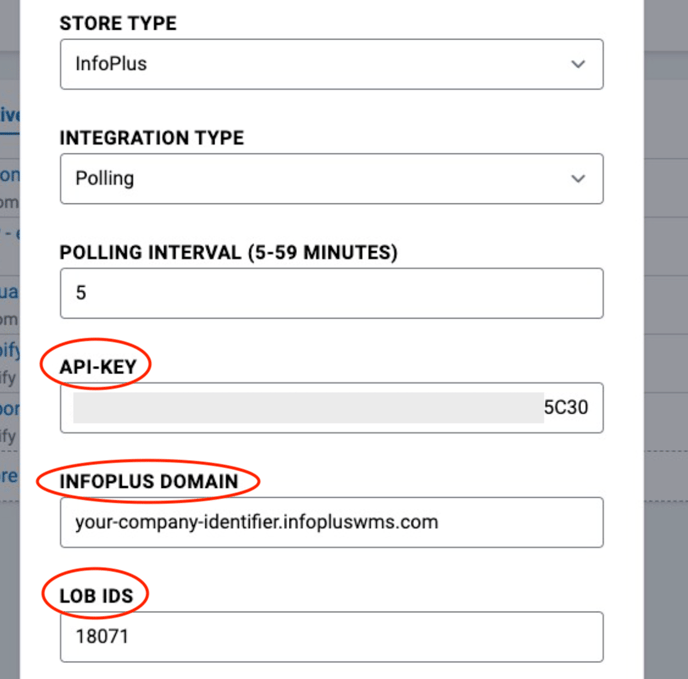Click the partially hidden link beside the API-KEY label
Screen dimensions: 688x679
10,350
